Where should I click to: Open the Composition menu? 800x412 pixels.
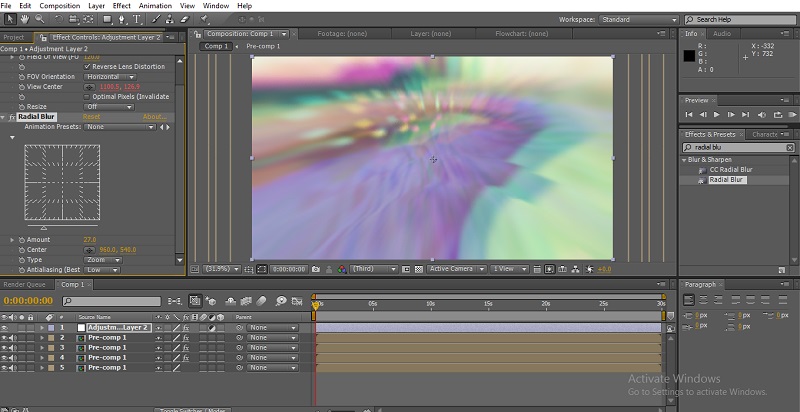point(61,5)
